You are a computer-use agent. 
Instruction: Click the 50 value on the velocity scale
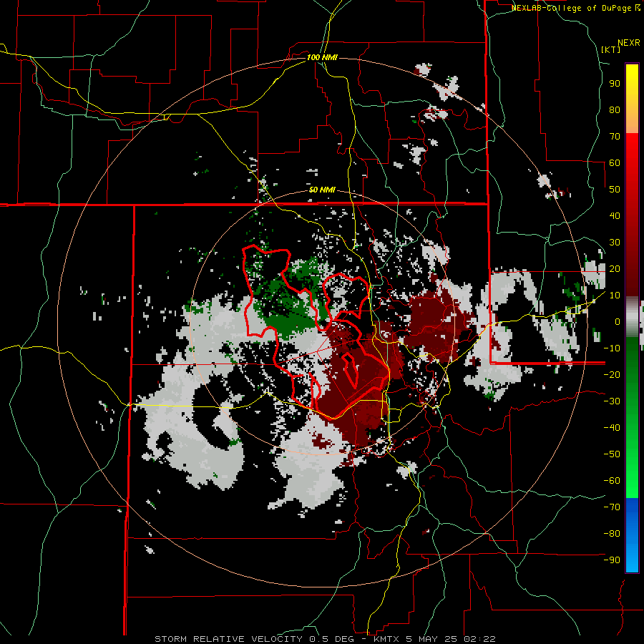615,190
